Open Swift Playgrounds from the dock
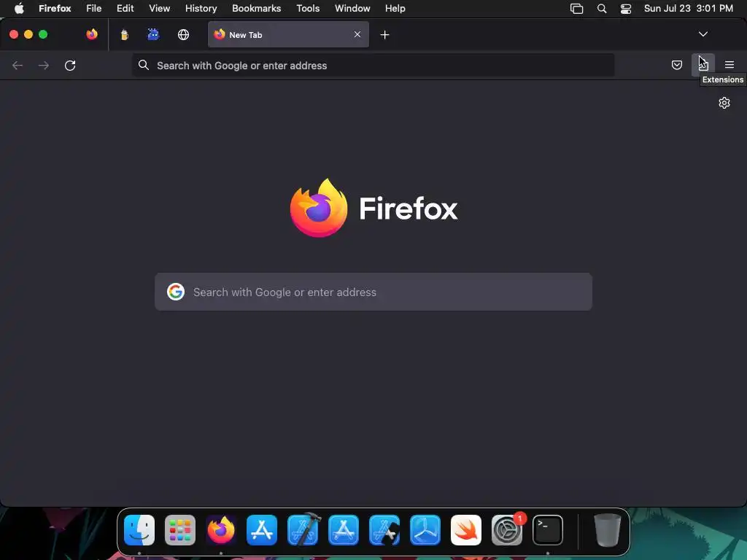Screen dimensions: 747x560 click(x=466, y=529)
